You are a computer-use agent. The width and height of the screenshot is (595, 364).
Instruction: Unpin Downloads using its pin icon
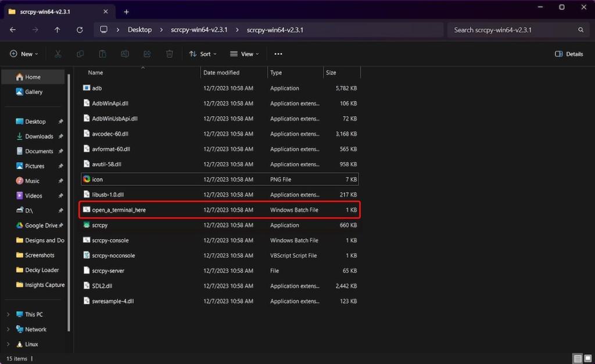click(60, 136)
